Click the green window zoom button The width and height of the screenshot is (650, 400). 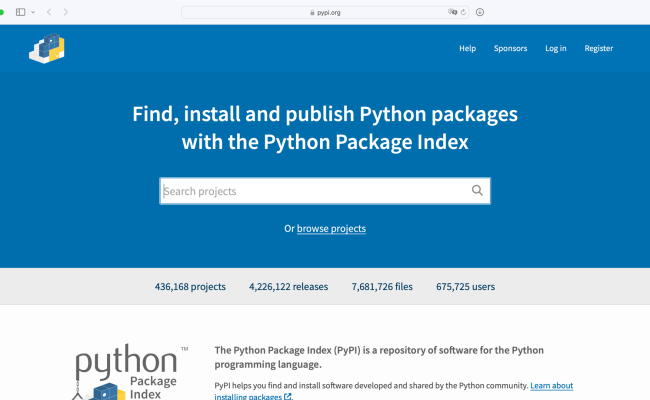pyautogui.click(x=2, y=12)
